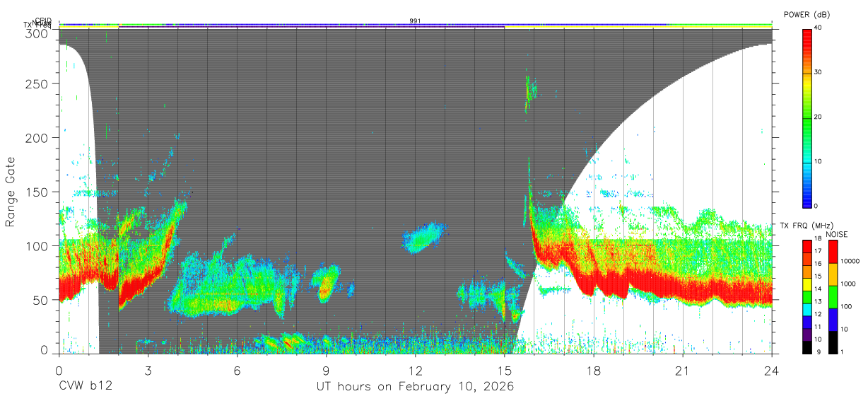Click x-axis tick label '18'
868x401 pixels.
click(594, 370)
